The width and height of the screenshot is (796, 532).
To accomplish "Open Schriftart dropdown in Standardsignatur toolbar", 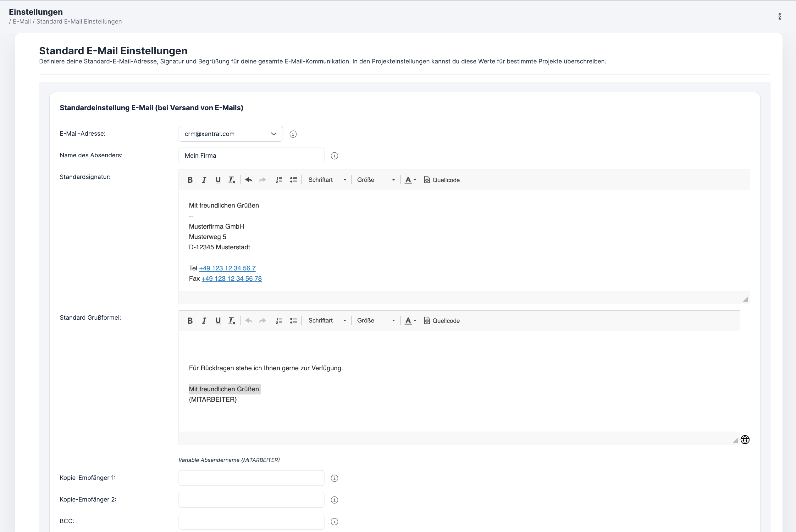I will coord(327,180).
